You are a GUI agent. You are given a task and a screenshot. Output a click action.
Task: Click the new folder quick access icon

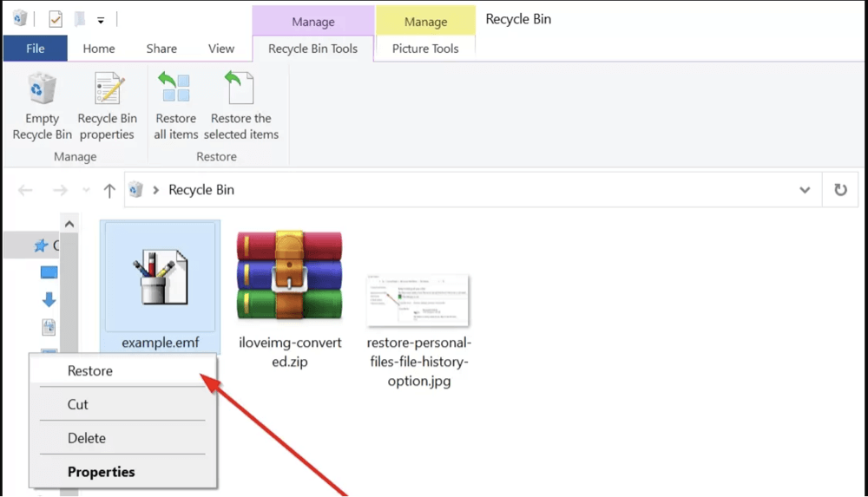(80, 19)
